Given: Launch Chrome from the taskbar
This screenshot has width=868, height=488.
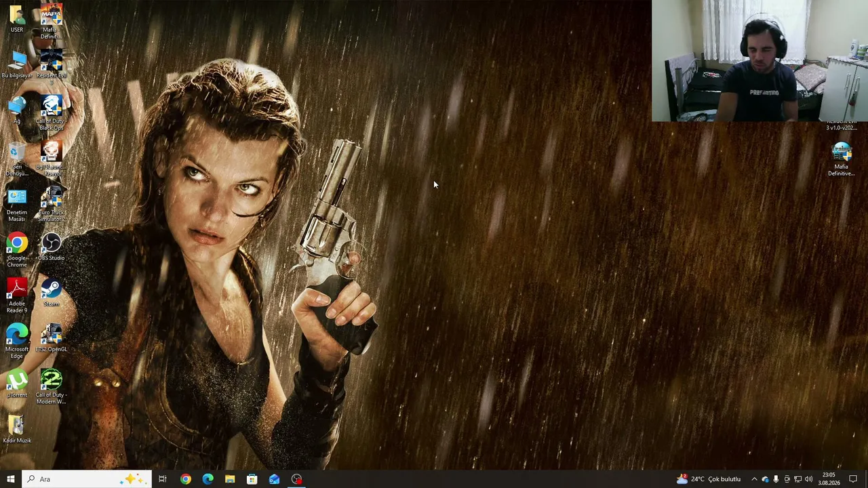Looking at the screenshot, I should click(x=185, y=479).
